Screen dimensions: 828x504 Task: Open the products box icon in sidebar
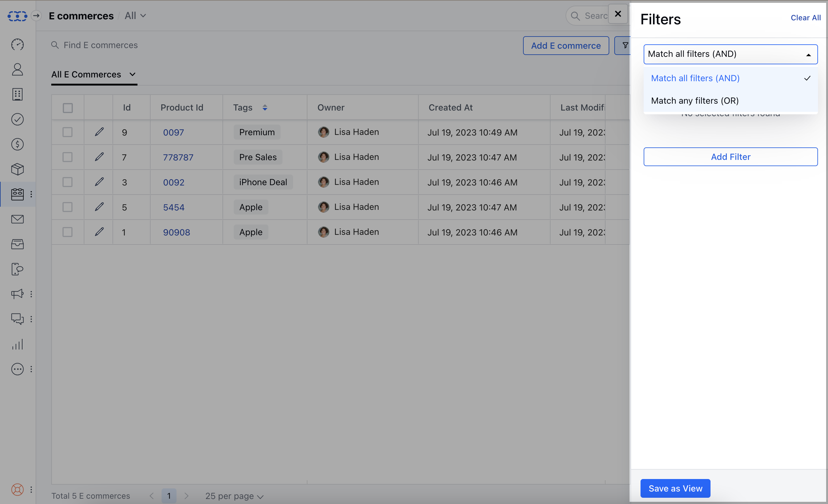(x=17, y=169)
